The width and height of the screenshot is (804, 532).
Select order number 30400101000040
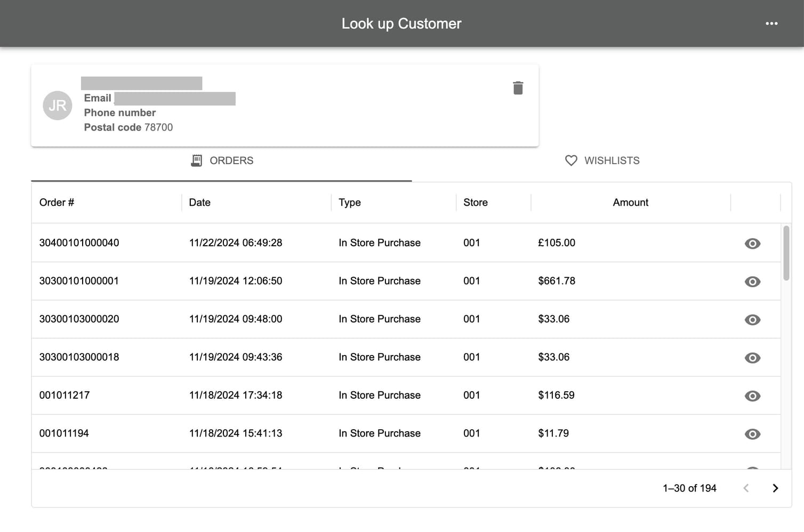(79, 243)
